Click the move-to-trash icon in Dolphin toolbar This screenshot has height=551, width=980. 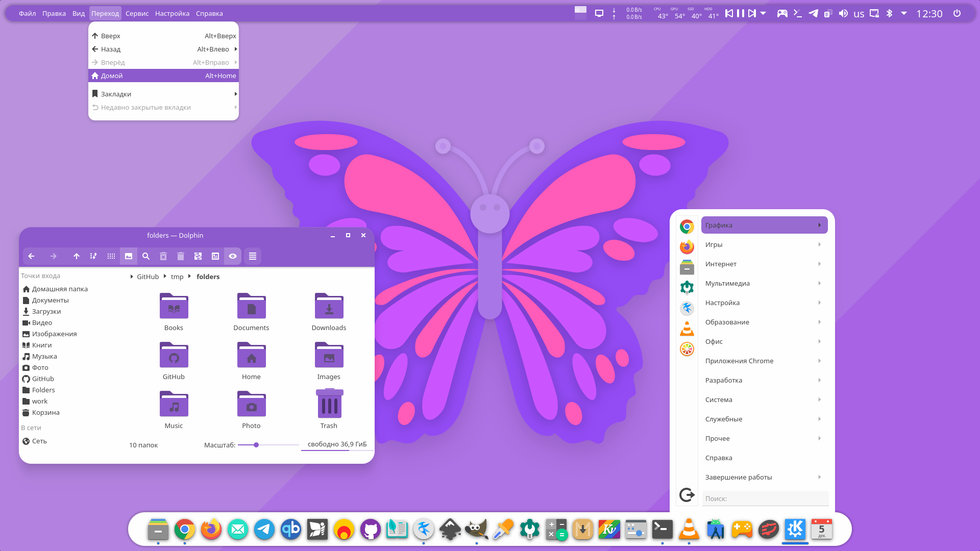coord(181,256)
